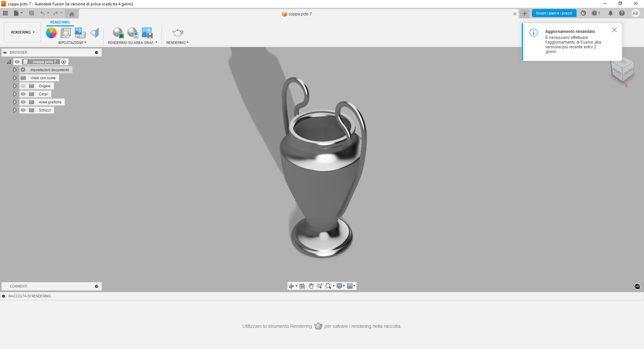Click the capture image icon
The width and height of the screenshot is (644, 349).
pos(147,33)
